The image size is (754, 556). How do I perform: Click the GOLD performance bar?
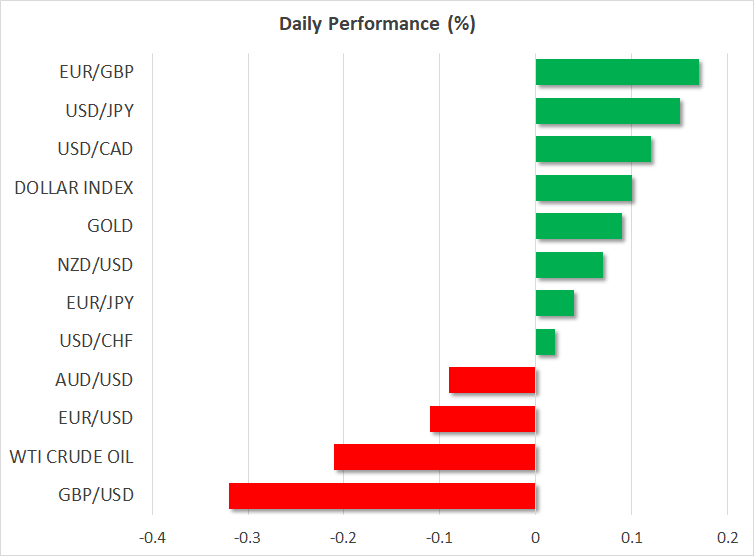[x=579, y=226]
